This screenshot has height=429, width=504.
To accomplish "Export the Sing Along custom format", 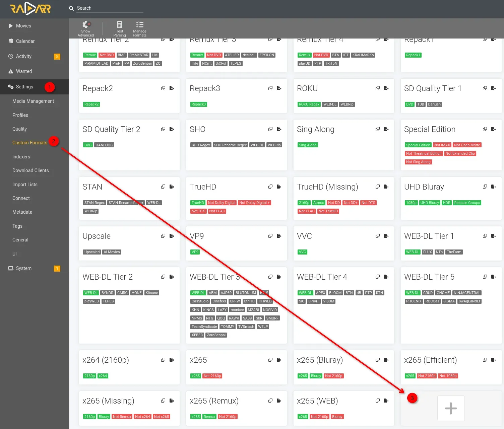I will tap(386, 129).
